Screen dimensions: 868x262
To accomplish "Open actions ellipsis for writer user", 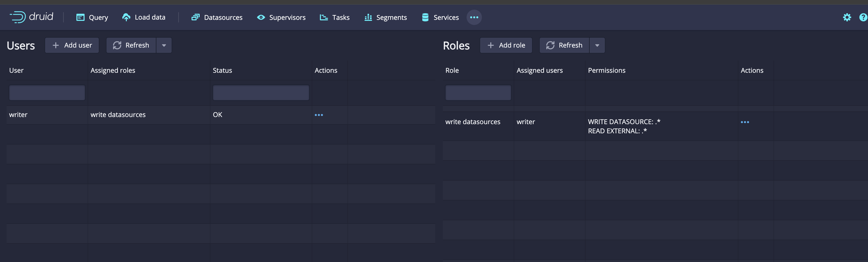I will [318, 115].
